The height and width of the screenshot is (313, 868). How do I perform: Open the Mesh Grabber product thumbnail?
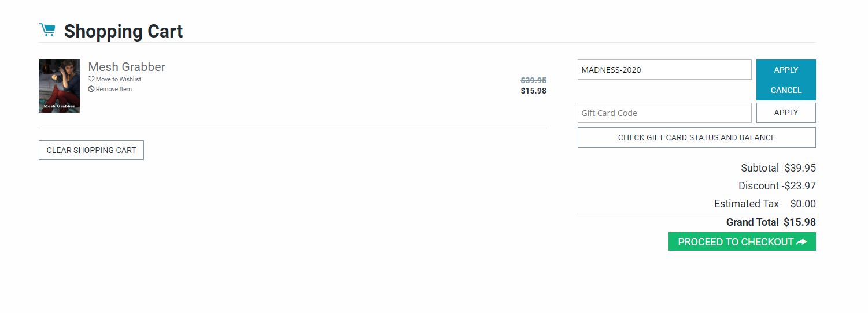(x=59, y=86)
